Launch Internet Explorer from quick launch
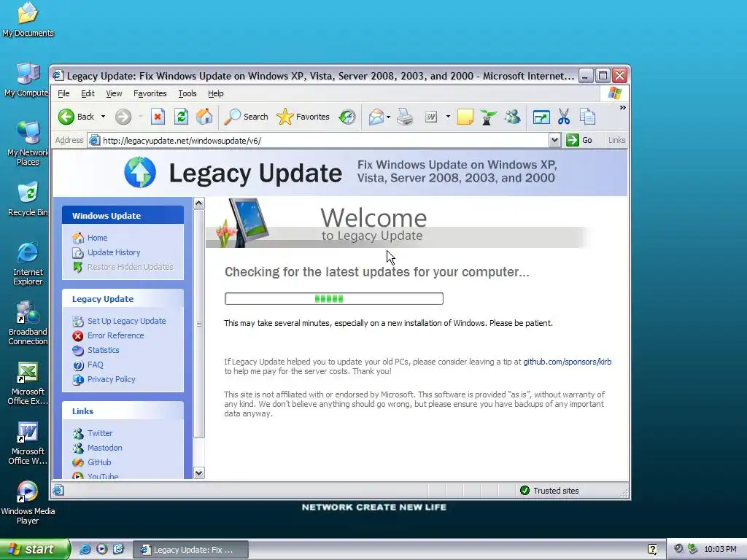This screenshot has width=747, height=560. pos(85,549)
